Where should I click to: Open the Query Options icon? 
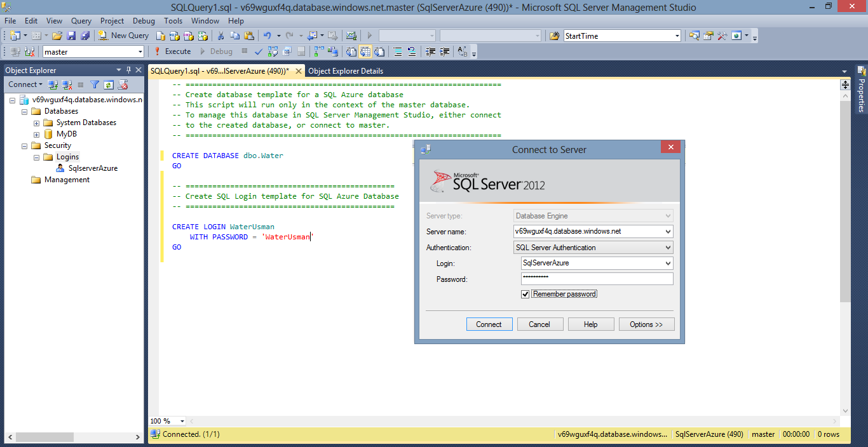[x=287, y=51]
